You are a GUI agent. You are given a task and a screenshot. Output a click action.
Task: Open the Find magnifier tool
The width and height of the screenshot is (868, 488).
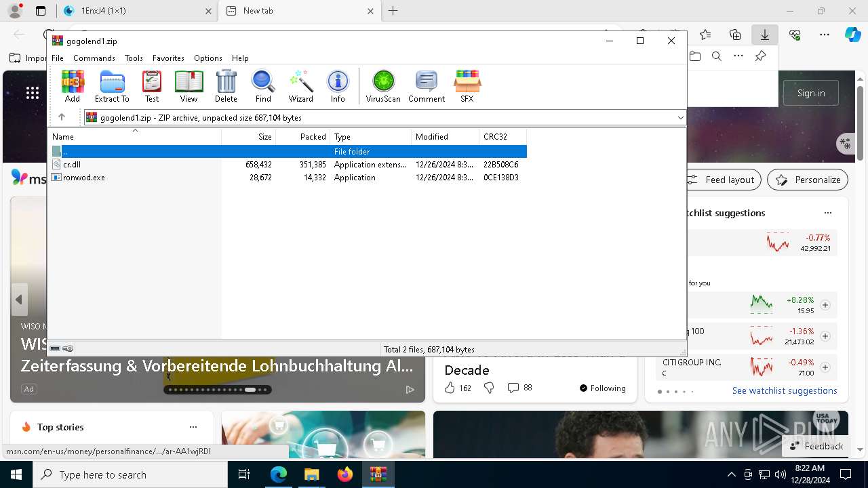click(x=263, y=86)
